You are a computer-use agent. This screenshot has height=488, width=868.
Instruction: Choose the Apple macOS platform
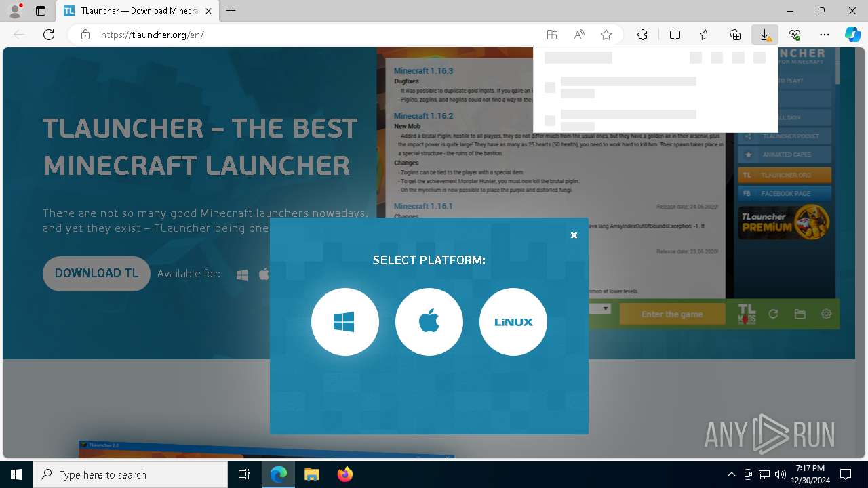click(x=429, y=322)
